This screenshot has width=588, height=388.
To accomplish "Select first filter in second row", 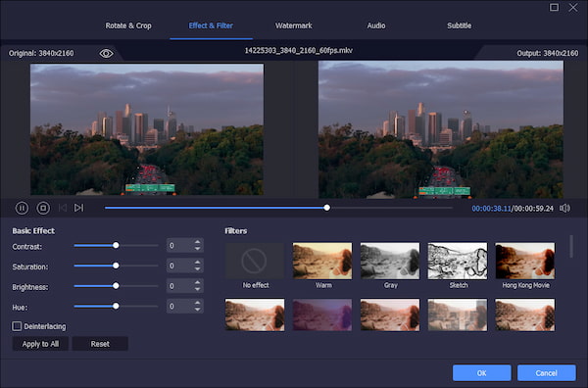I will click(255, 315).
